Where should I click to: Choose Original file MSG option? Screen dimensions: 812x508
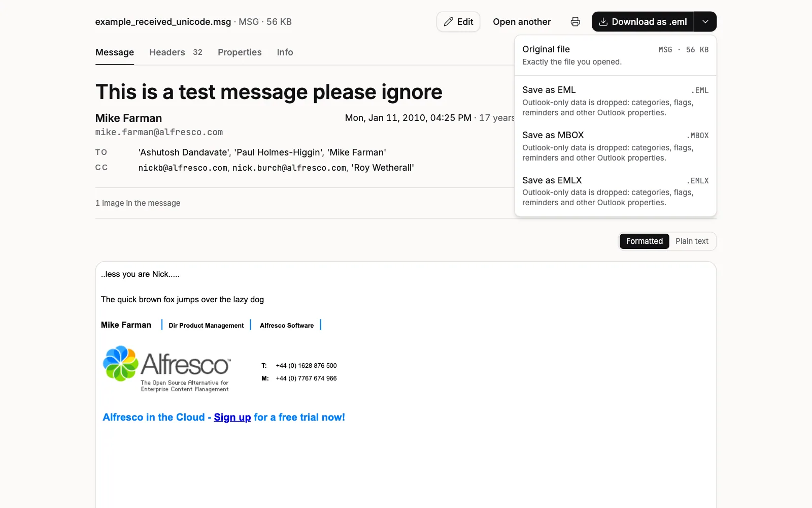pyautogui.click(x=616, y=55)
